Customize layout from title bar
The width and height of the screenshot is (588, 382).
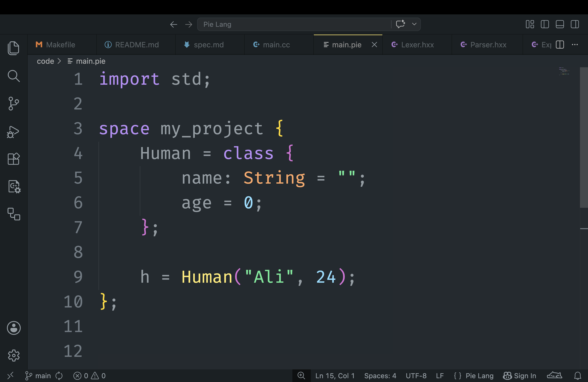click(530, 24)
